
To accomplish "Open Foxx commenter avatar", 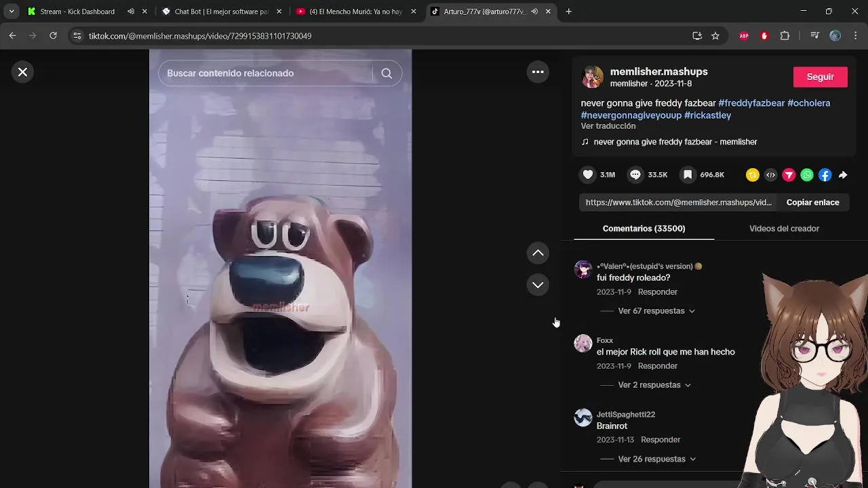I will [583, 344].
